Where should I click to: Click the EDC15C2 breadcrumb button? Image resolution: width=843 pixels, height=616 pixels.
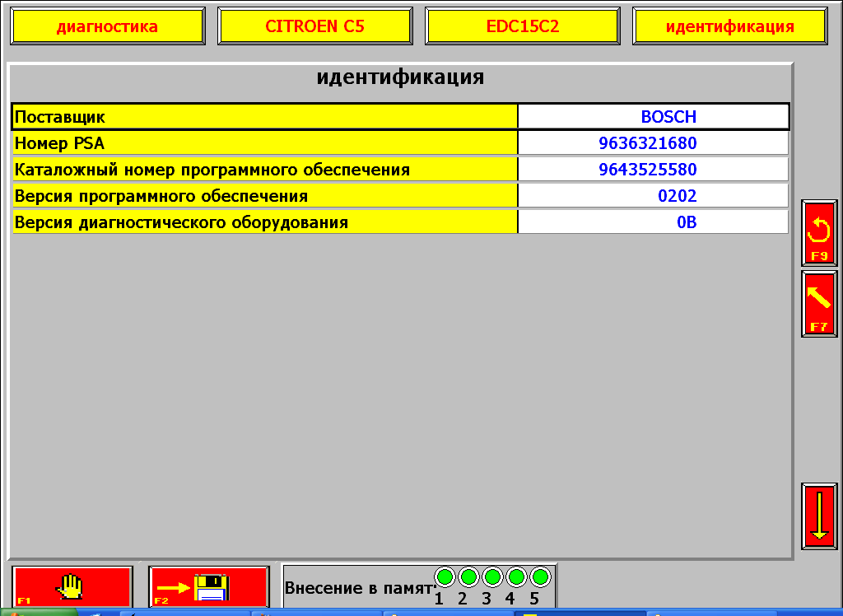[x=523, y=26]
